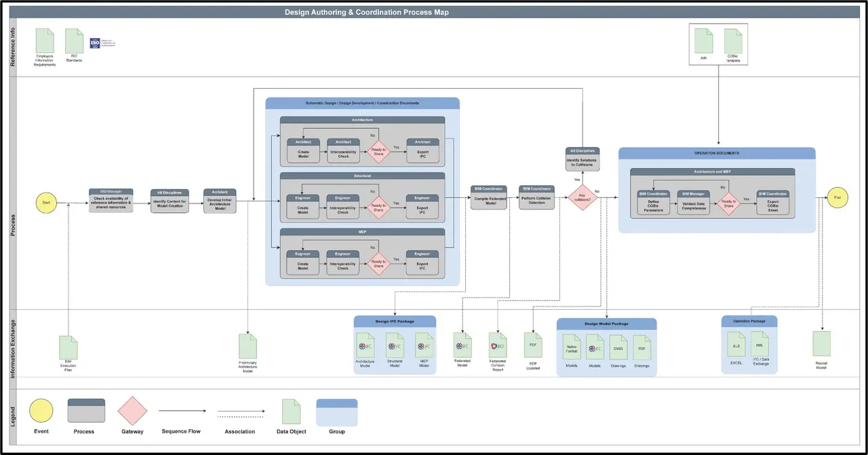Click the BIM Execution Plan document icon
The width and height of the screenshot is (868, 455).
[x=68, y=347]
